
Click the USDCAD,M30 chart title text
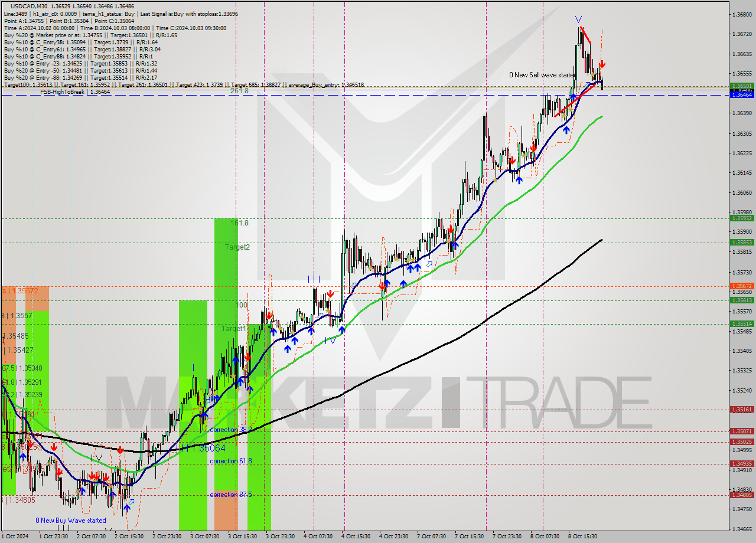coord(28,5)
